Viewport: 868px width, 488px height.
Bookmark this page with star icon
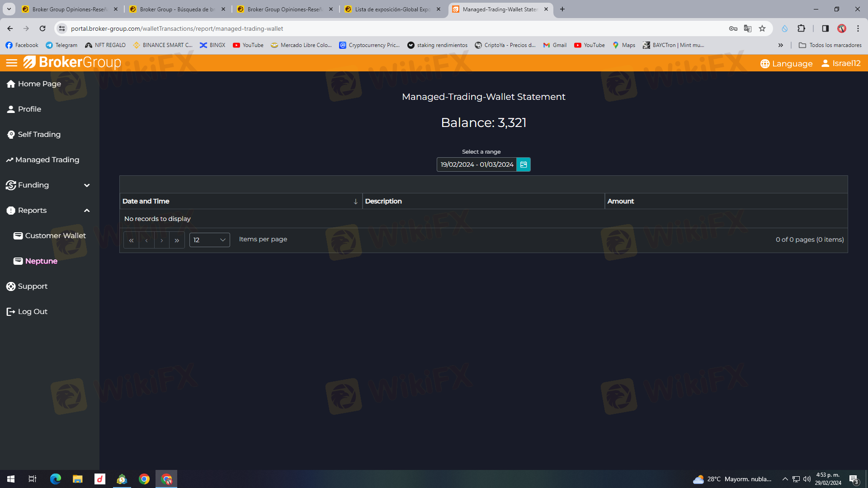762,28
